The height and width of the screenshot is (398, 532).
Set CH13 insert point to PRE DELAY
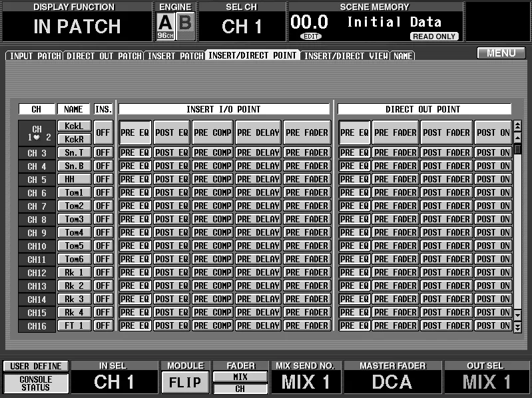coord(258,286)
